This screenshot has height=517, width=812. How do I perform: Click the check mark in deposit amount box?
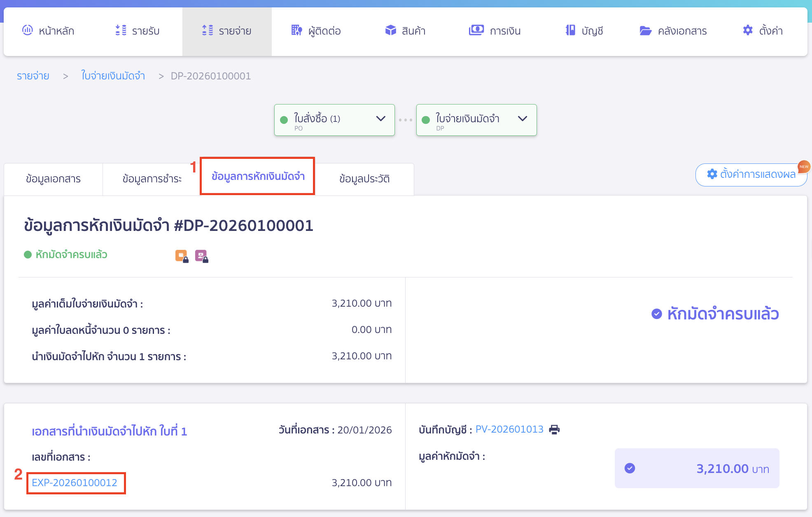(630, 468)
